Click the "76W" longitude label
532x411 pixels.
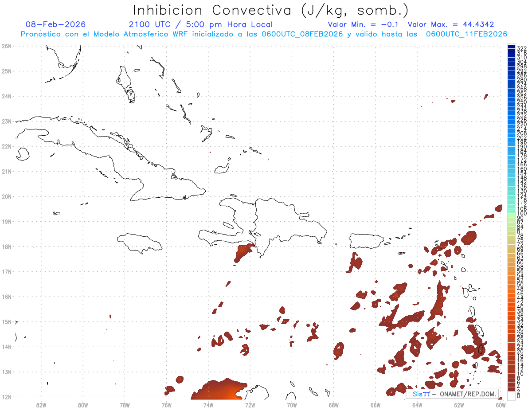(x=167, y=404)
